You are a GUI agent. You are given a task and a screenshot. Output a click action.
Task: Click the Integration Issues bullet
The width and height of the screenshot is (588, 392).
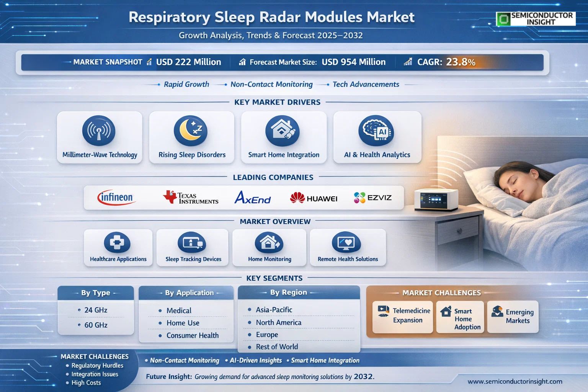(x=95, y=374)
